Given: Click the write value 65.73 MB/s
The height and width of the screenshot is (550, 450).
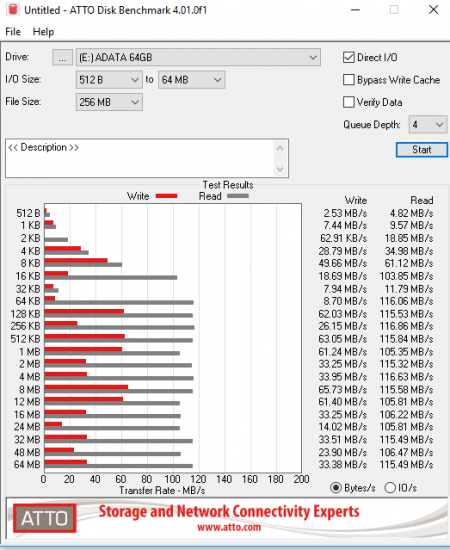Looking at the screenshot, I should (343, 389).
